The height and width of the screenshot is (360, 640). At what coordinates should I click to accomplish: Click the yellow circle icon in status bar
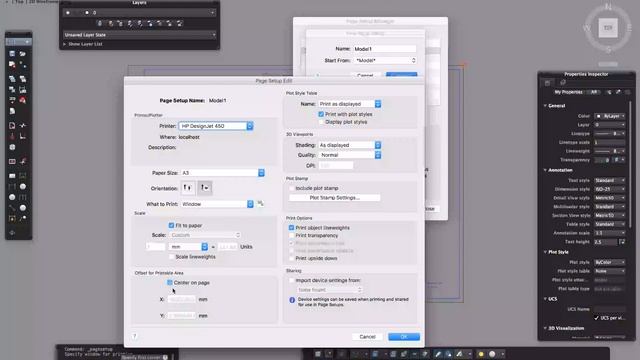481,354
